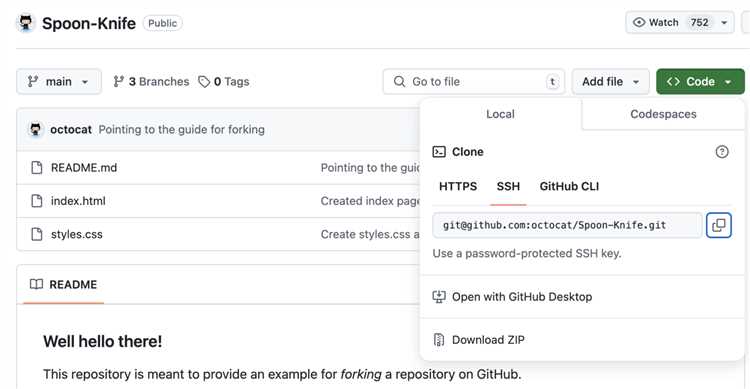Click the SSH clone URL text field

point(567,225)
